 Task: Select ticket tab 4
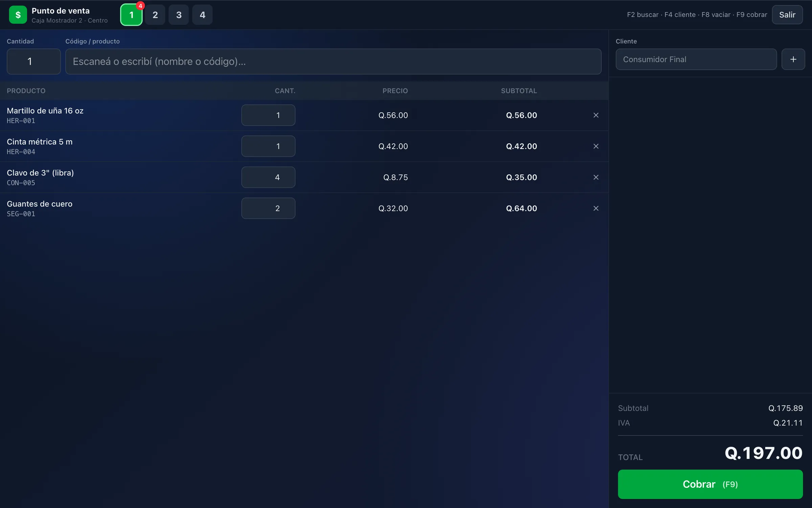[x=202, y=15]
